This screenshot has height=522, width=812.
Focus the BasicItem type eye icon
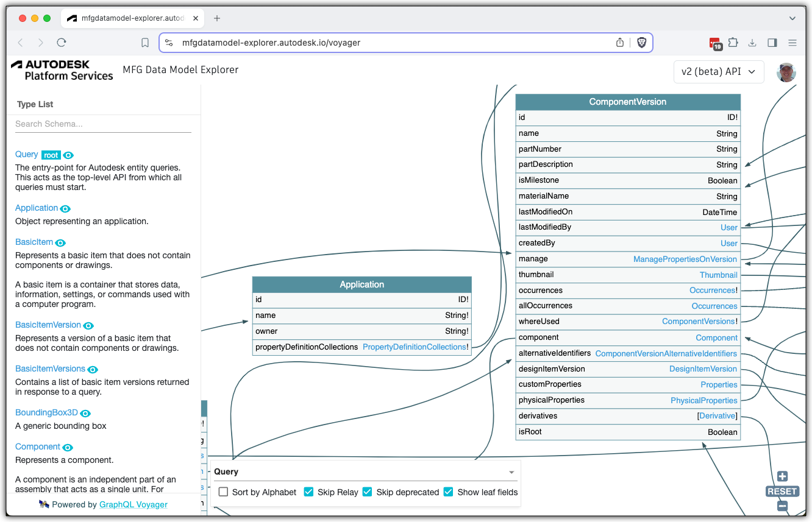coord(60,243)
